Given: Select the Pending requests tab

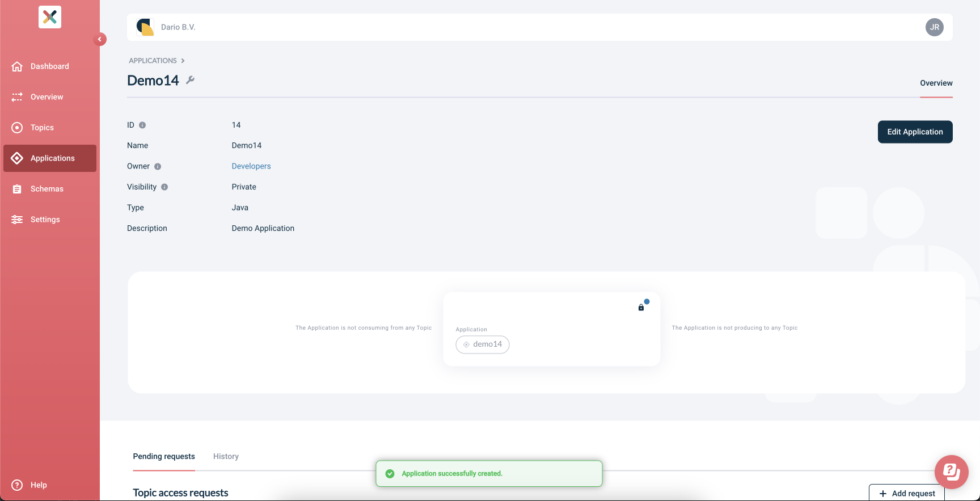Looking at the screenshot, I should 164,457.
